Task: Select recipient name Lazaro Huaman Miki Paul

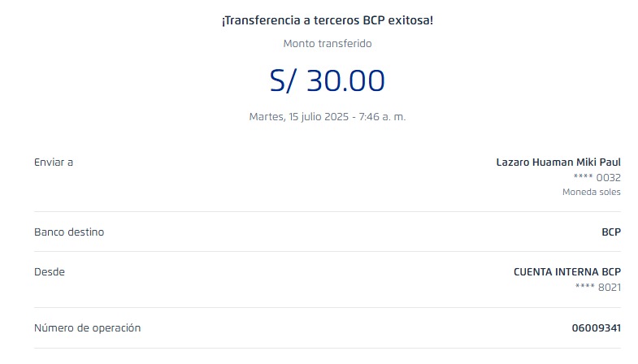Action: pos(558,162)
